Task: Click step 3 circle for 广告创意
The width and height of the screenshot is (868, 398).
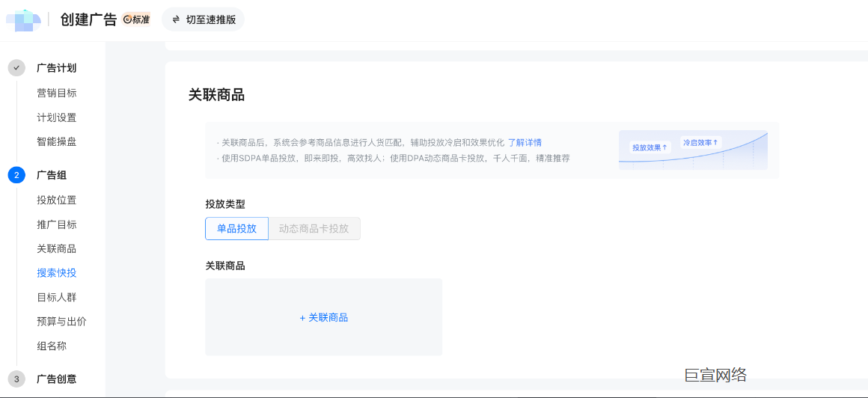Action: [x=16, y=379]
